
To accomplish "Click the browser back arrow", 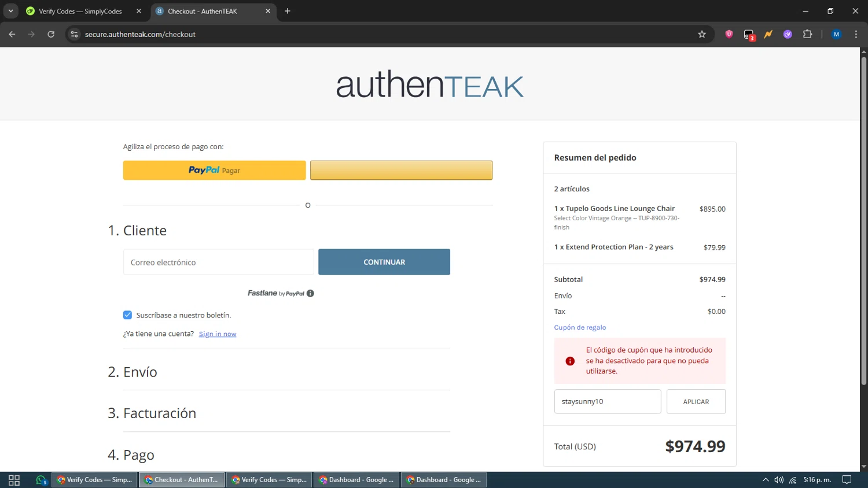I will tap(12, 34).
